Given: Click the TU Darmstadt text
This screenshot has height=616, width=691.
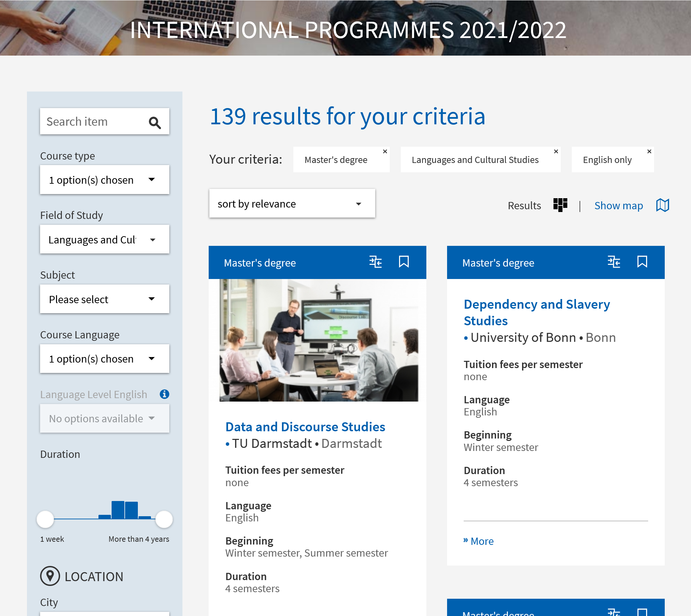Looking at the screenshot, I should tap(272, 444).
